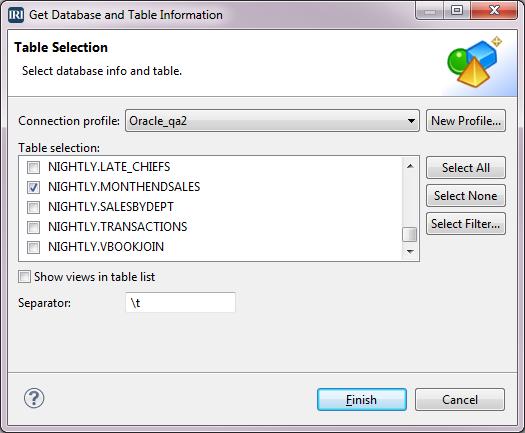This screenshot has width=525, height=433.
Task: Select the NIGHTLY.VBOOKJOIN checkbox
Action: [33, 247]
